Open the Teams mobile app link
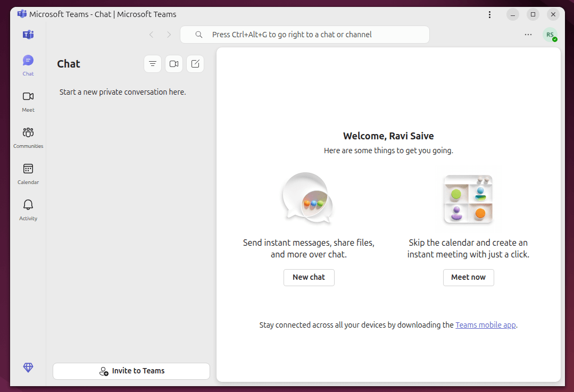574x392 pixels. pyautogui.click(x=485, y=324)
